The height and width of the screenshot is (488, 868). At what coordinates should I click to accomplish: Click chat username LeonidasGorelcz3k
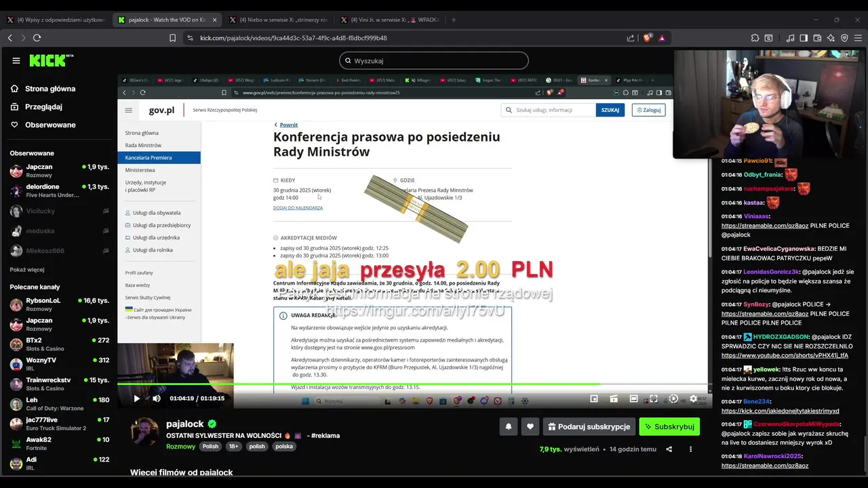pyautogui.click(x=772, y=272)
